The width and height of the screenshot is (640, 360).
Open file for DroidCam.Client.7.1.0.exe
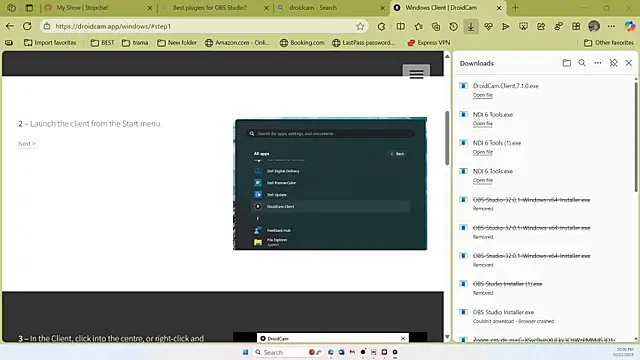[x=482, y=95]
